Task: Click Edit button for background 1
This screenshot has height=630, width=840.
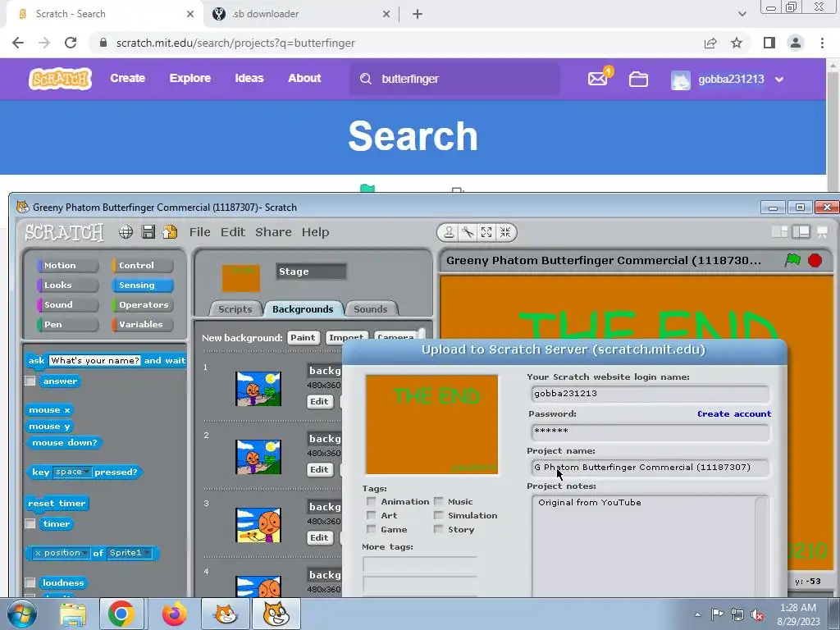Action: pos(319,401)
